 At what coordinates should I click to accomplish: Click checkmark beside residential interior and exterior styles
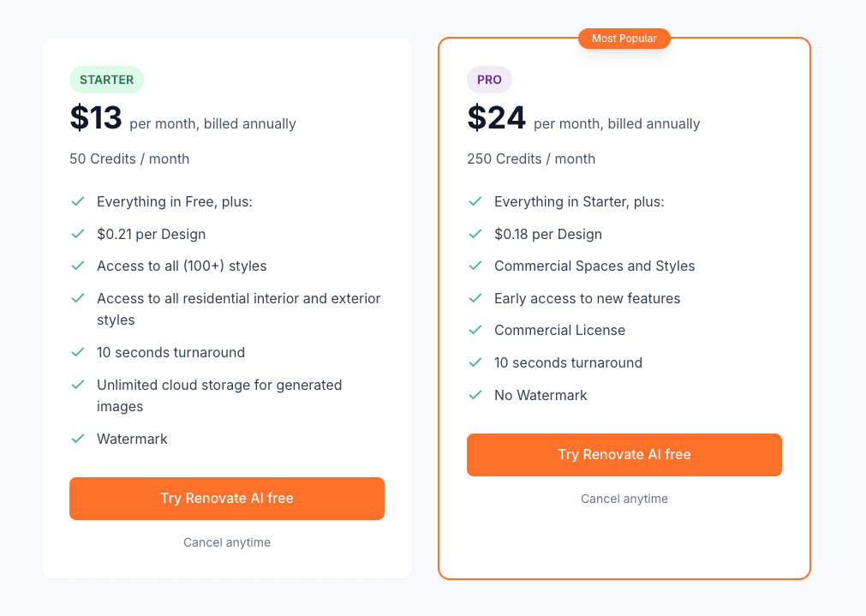[x=78, y=298]
